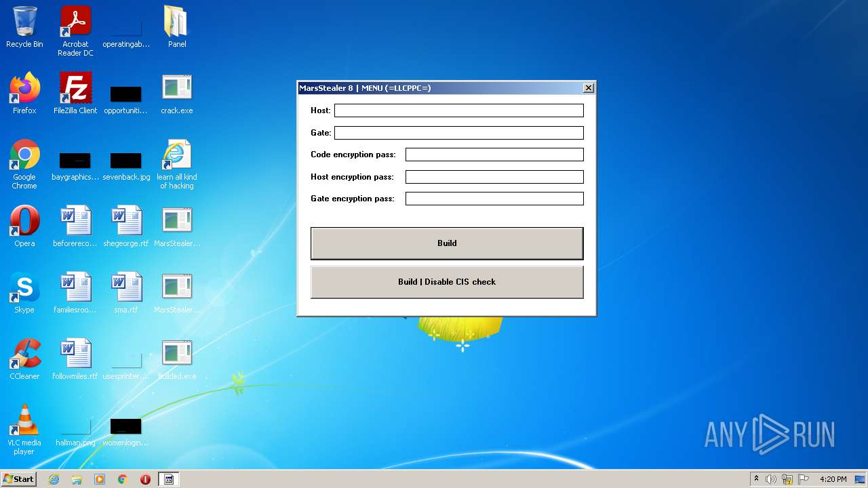
Task: Open the Start menu
Action: [19, 479]
